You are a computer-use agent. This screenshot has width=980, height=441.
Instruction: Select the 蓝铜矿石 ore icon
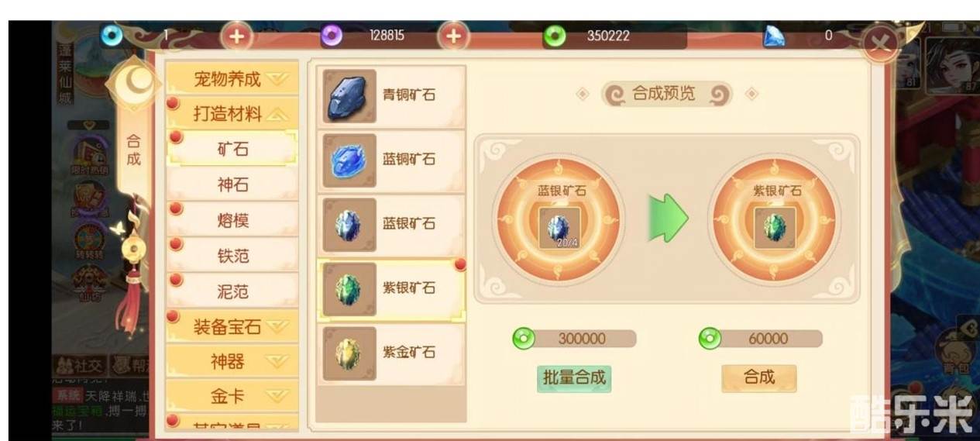pyautogui.click(x=349, y=160)
